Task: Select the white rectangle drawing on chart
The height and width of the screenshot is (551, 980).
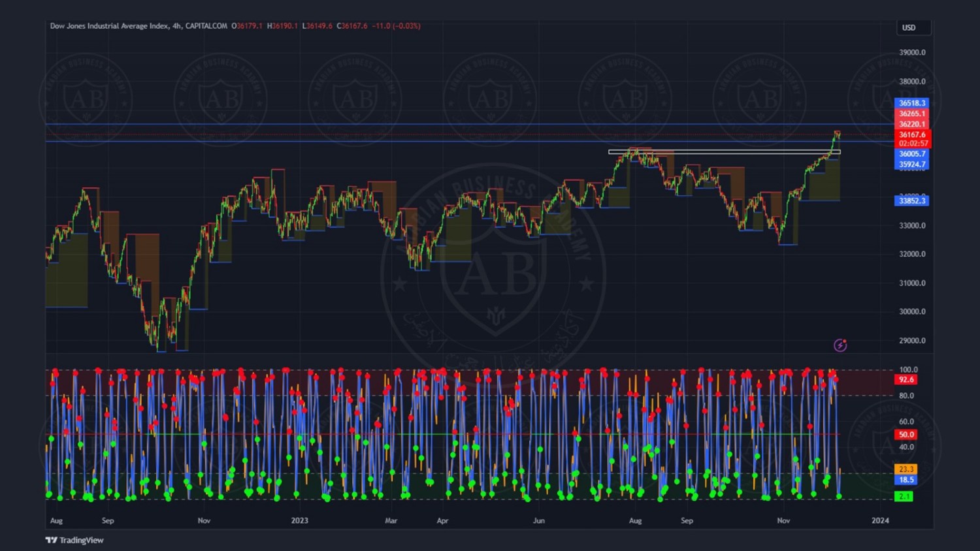Action: pyautogui.click(x=724, y=152)
